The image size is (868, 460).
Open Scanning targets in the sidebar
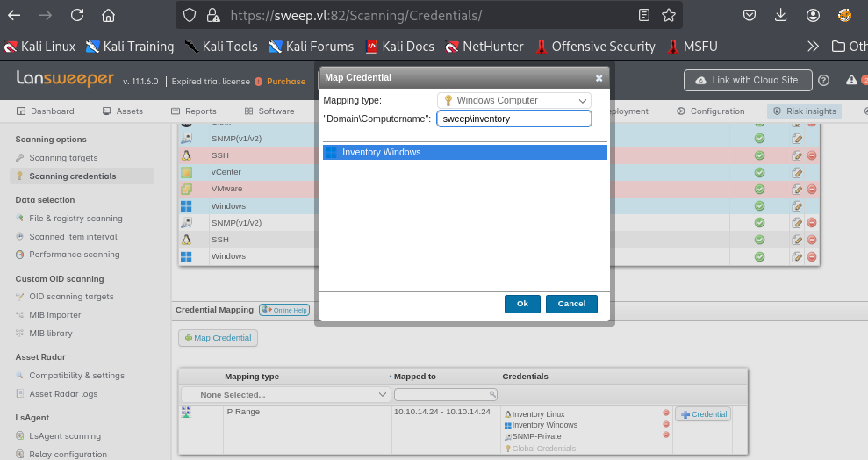[63, 158]
